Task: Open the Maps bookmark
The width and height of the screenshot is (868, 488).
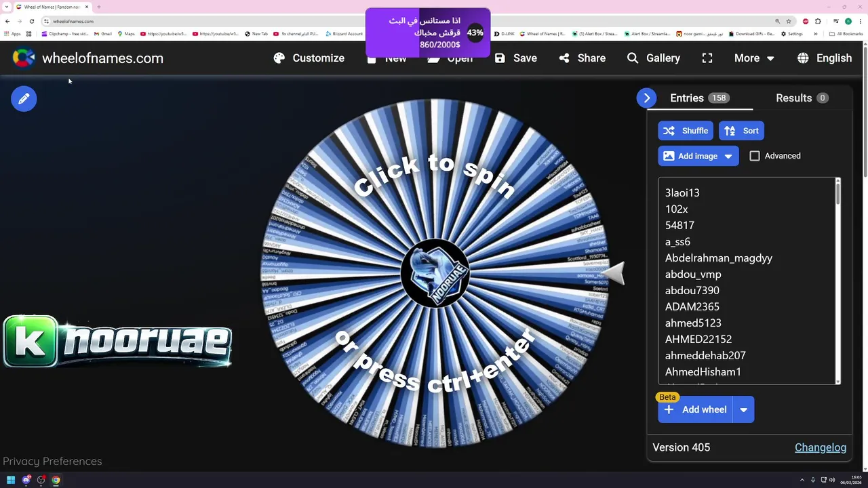Action: [x=126, y=34]
